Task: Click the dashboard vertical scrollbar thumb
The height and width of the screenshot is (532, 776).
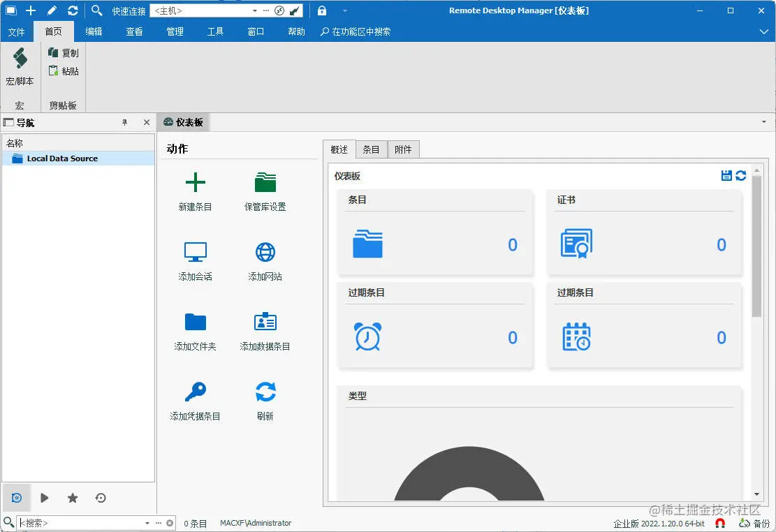Action: pos(756,246)
